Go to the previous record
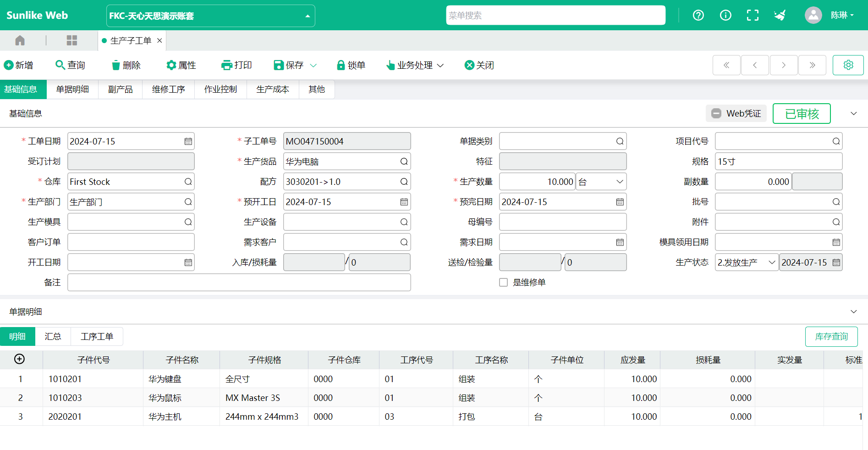Screen dimensions: 868x450 pos(755,65)
